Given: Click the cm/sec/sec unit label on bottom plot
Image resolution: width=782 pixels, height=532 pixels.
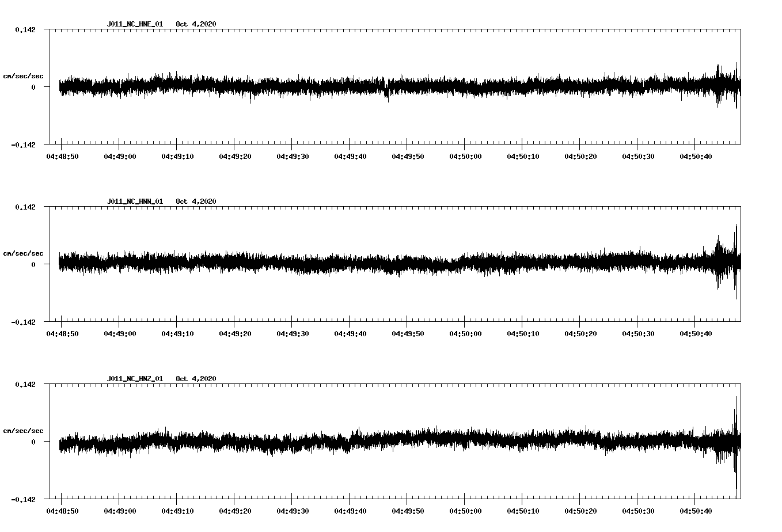Looking at the screenshot, I should click(24, 430).
